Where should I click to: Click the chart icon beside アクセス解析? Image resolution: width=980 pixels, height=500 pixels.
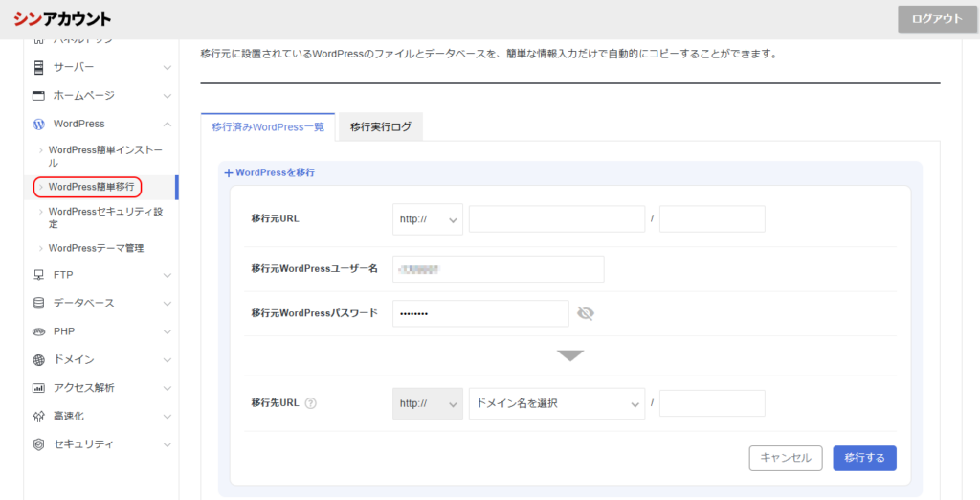(x=38, y=388)
